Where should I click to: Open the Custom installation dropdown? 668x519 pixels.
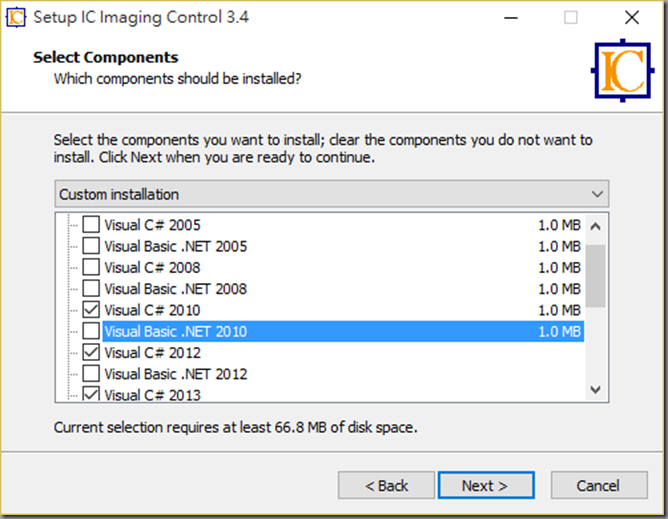331,194
